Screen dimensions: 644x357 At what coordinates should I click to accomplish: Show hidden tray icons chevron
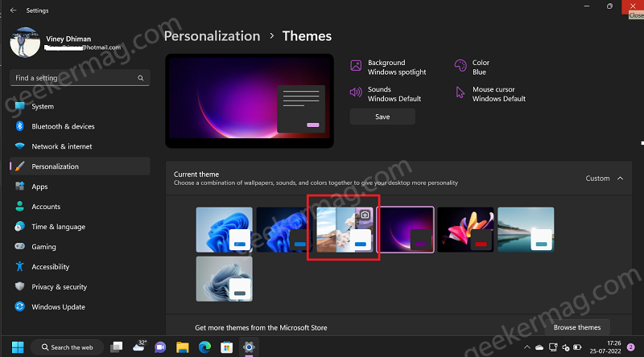[527, 347]
